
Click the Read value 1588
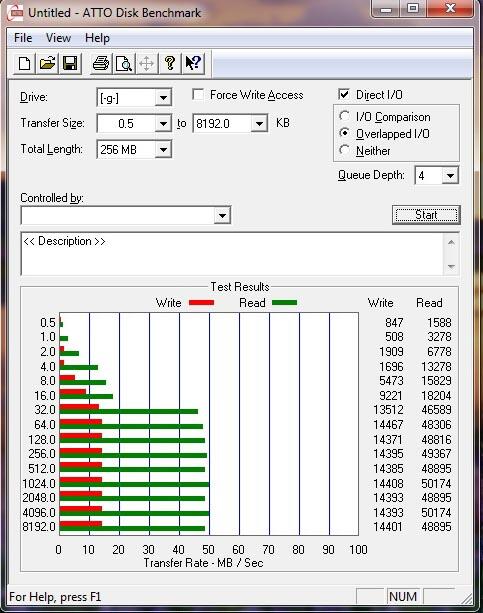[x=439, y=323]
